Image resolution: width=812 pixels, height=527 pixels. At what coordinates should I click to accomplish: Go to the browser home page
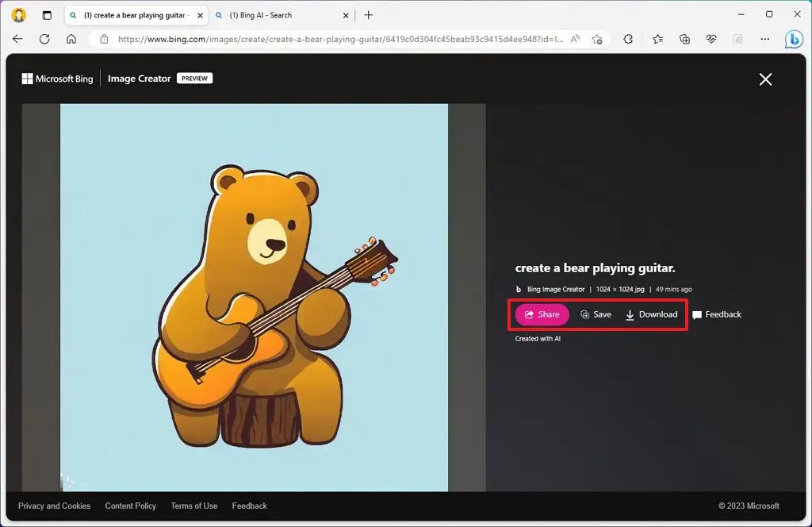(x=71, y=39)
